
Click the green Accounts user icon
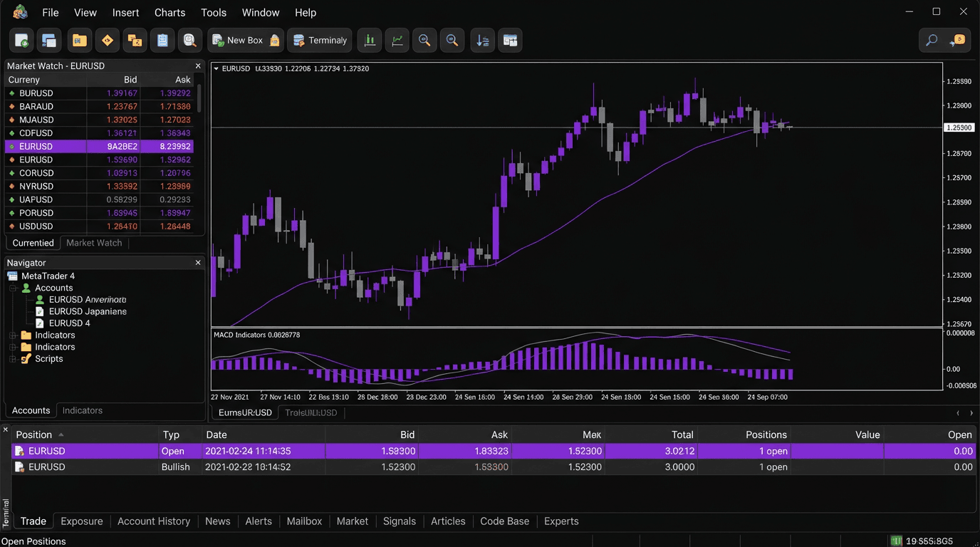(x=26, y=288)
